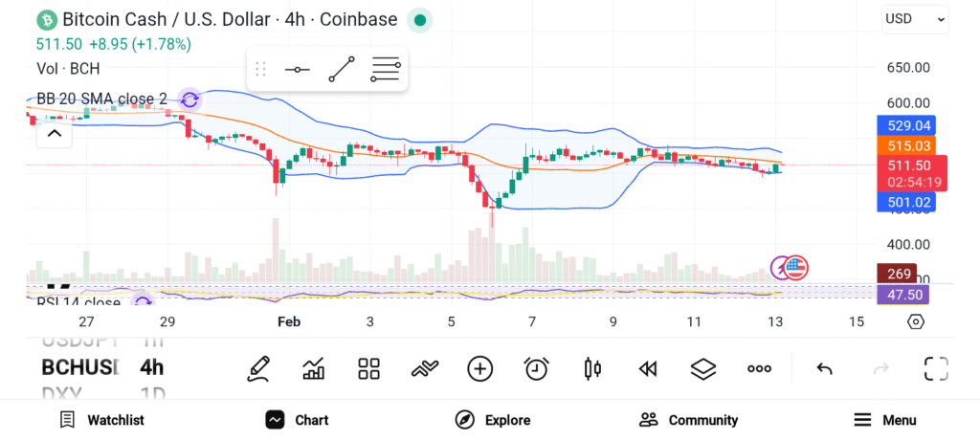Open the alert clock icon
Image resolution: width=980 pixels, height=441 pixels.
[x=536, y=368]
